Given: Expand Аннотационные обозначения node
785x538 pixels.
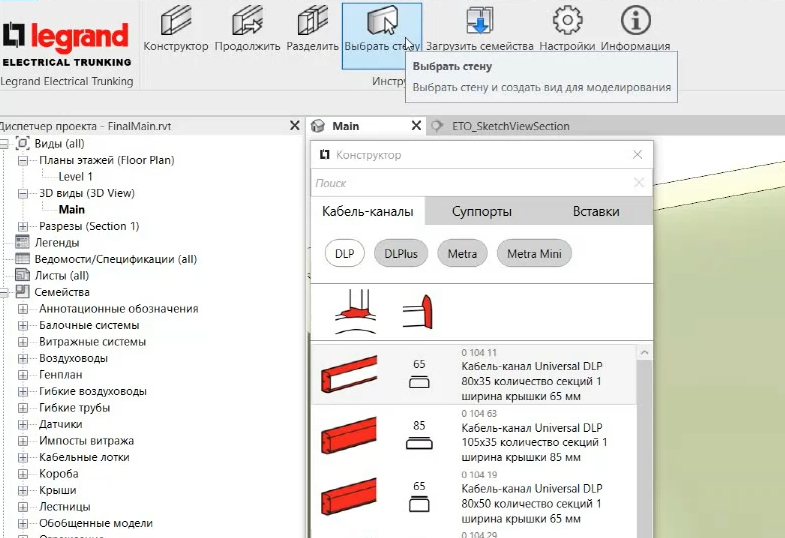Looking at the screenshot, I should tap(23, 309).
